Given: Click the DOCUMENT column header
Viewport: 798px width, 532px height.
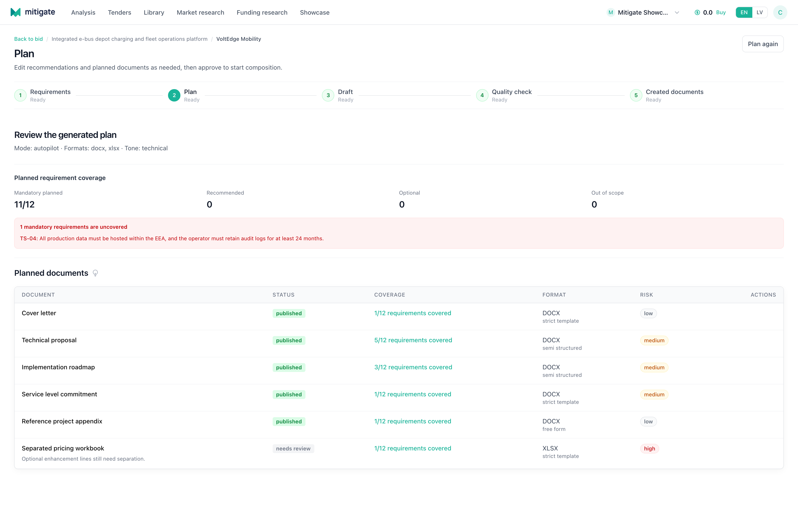Looking at the screenshot, I should coord(38,295).
